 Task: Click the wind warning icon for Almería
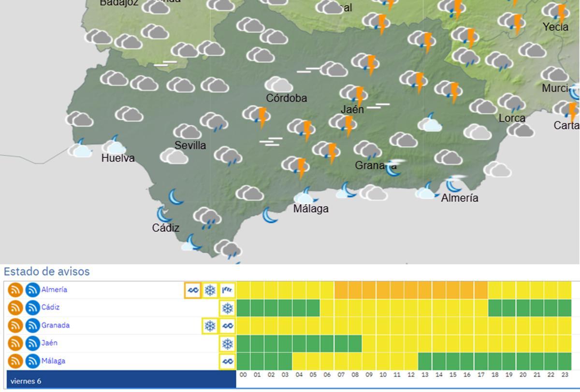pyautogui.click(x=228, y=290)
